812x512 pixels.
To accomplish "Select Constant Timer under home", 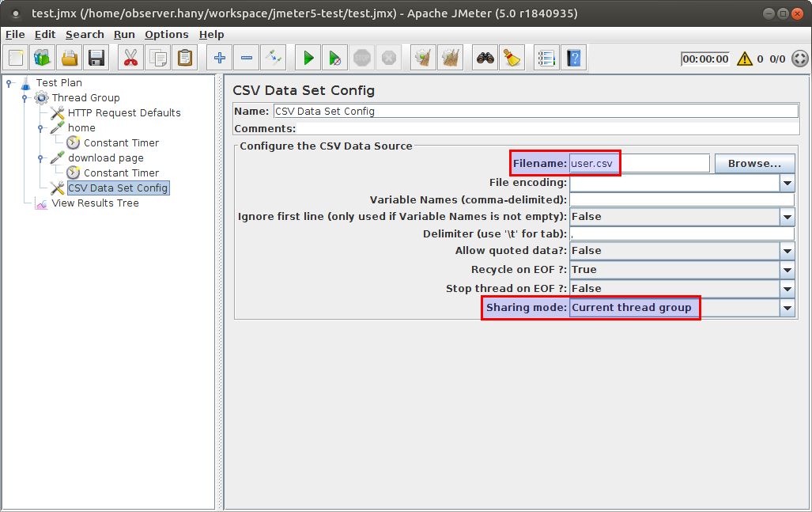I will 121,143.
